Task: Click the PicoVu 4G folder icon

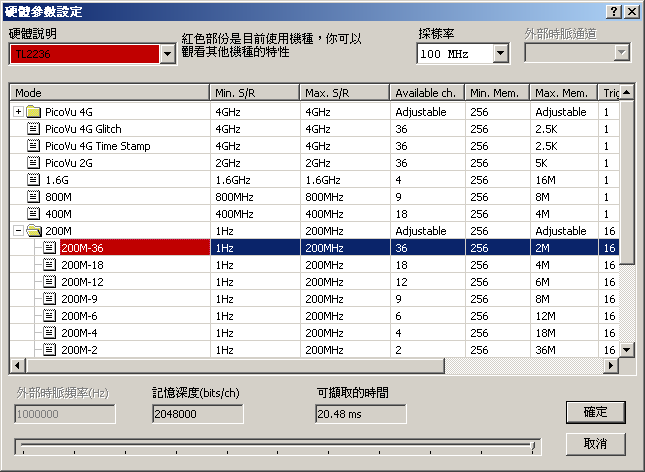Action: tap(33, 112)
